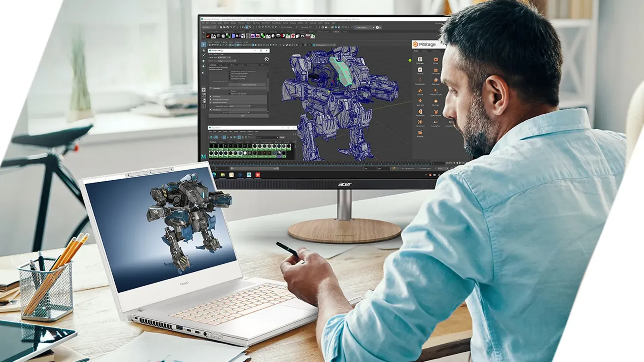
Task: Open the File menu in Maya
Action: click(x=204, y=23)
